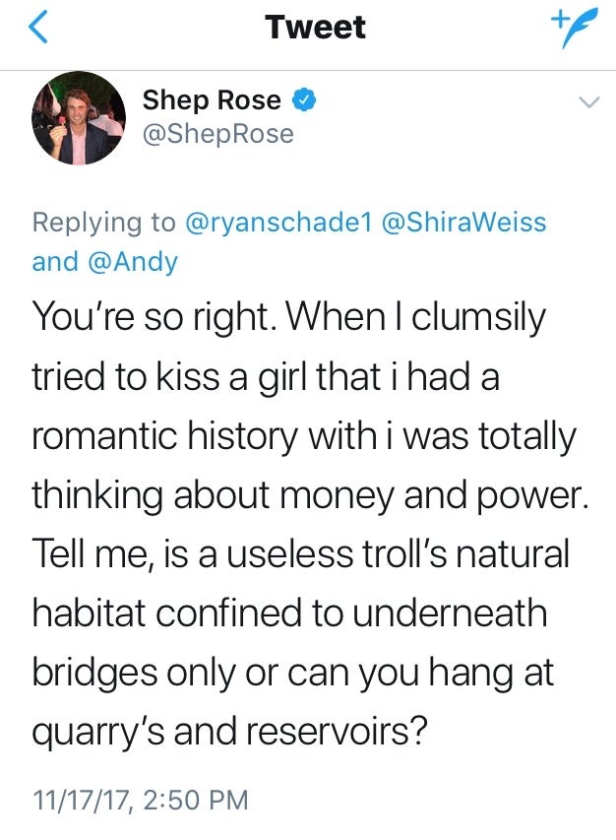Click the 'Replying to' label
The image size is (616, 840).
click(104, 223)
